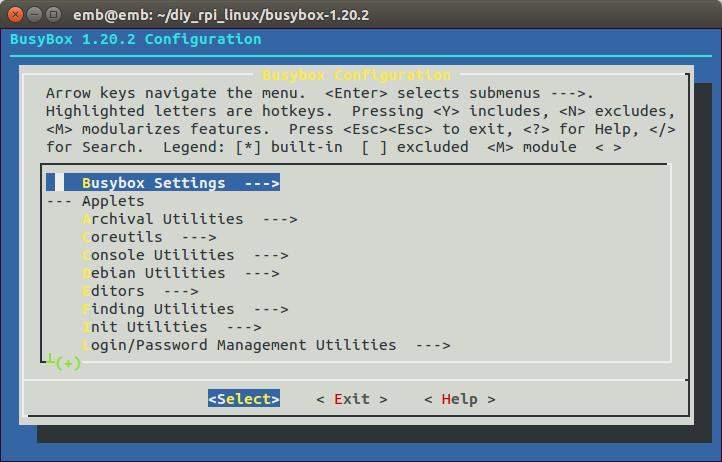Click the Help button
Image resolution: width=722 pixels, height=462 pixels.
(460, 399)
